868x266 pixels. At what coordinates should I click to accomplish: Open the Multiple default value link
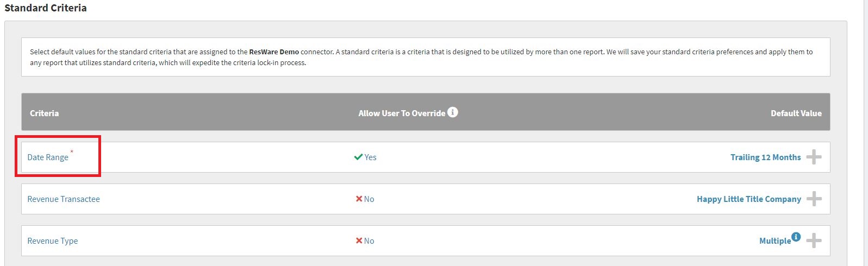775,241
